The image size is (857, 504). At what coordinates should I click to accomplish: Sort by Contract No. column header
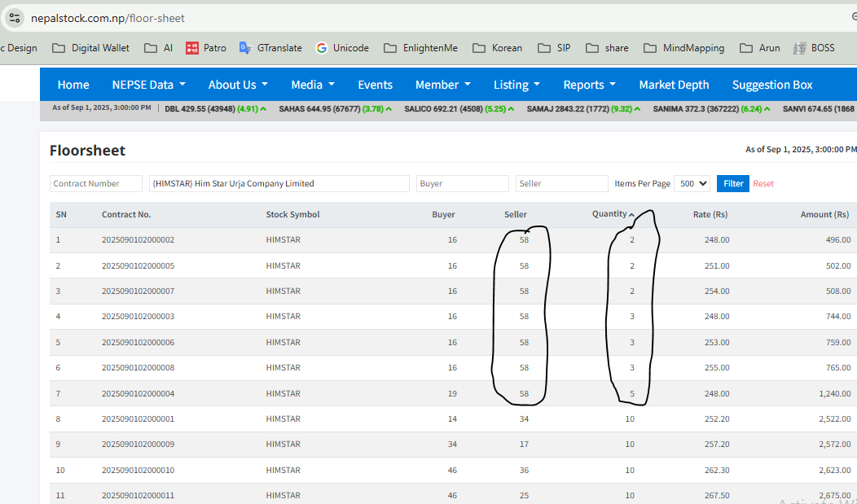click(126, 215)
